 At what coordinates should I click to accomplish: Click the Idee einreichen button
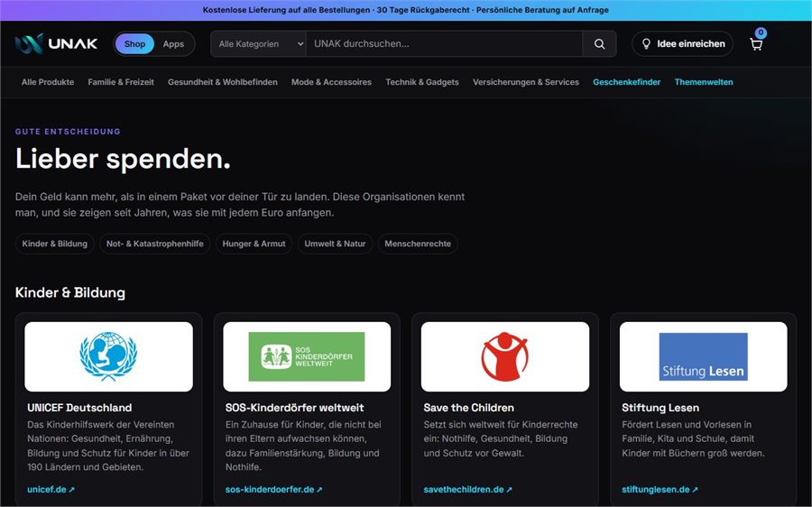(x=683, y=44)
